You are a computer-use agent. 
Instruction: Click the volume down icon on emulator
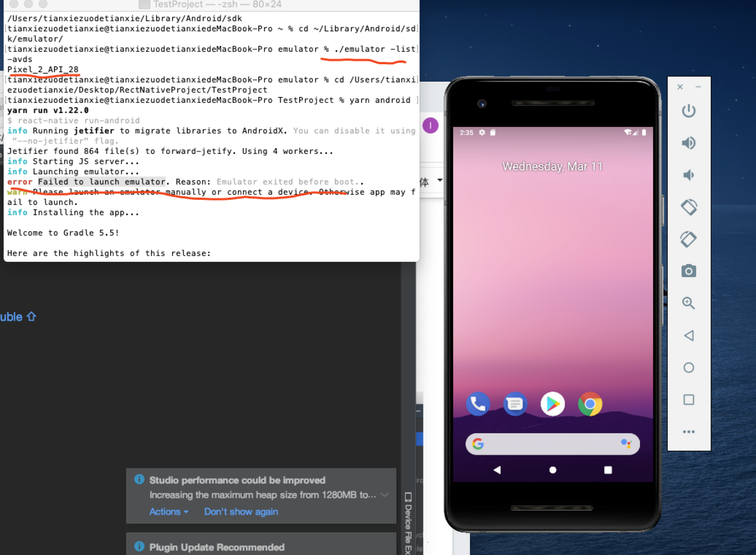688,175
